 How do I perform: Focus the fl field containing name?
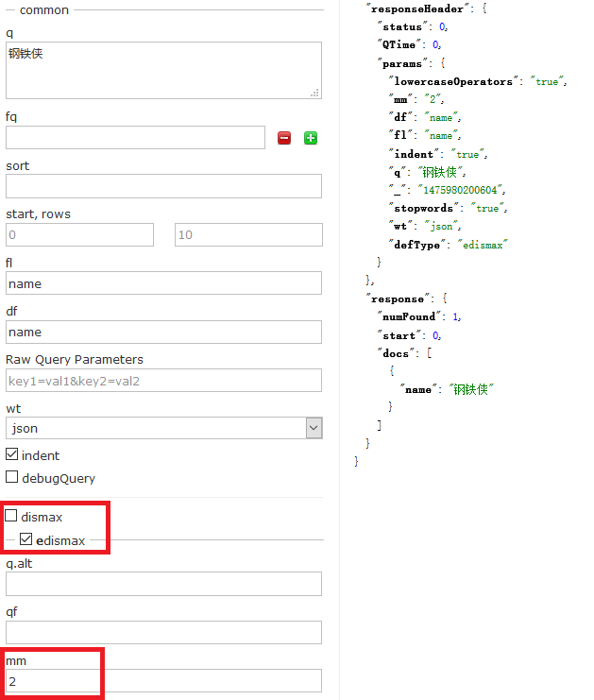point(163,283)
